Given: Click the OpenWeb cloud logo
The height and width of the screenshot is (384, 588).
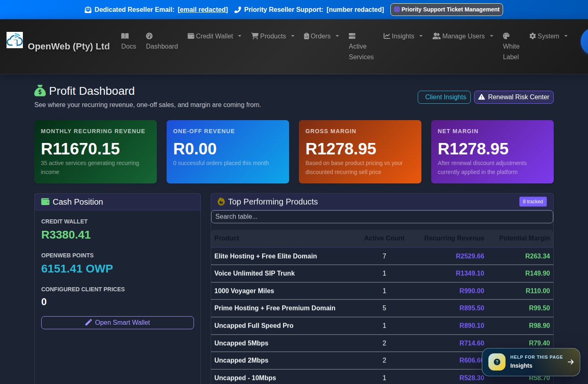Looking at the screenshot, I should tap(15, 40).
